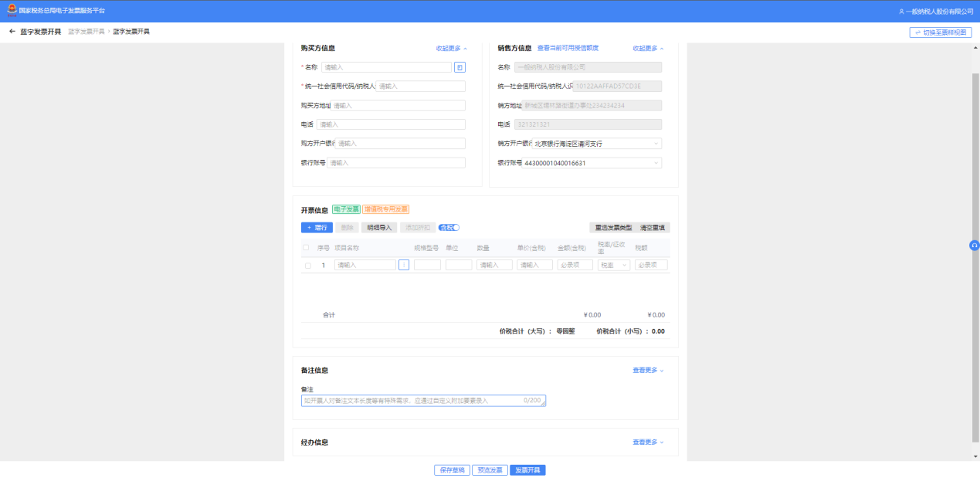
Task: Focus the 购方开户银行 input field
Action: click(400, 144)
